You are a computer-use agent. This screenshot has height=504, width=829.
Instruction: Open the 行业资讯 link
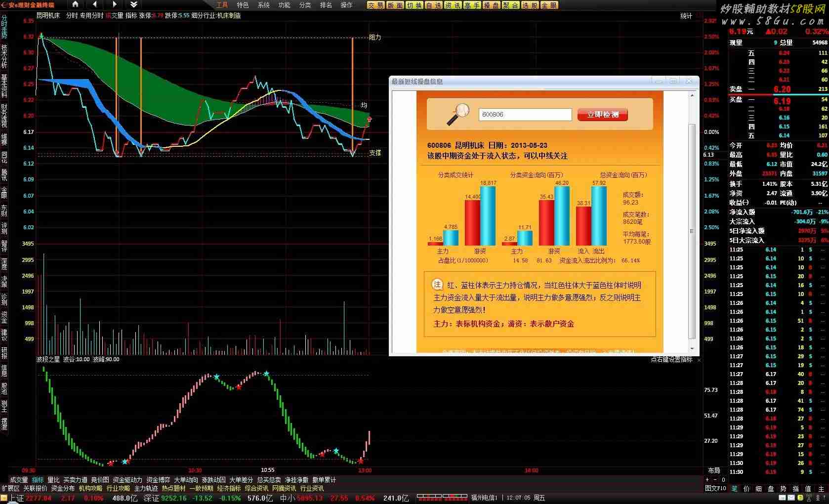pyautogui.click(x=312, y=488)
